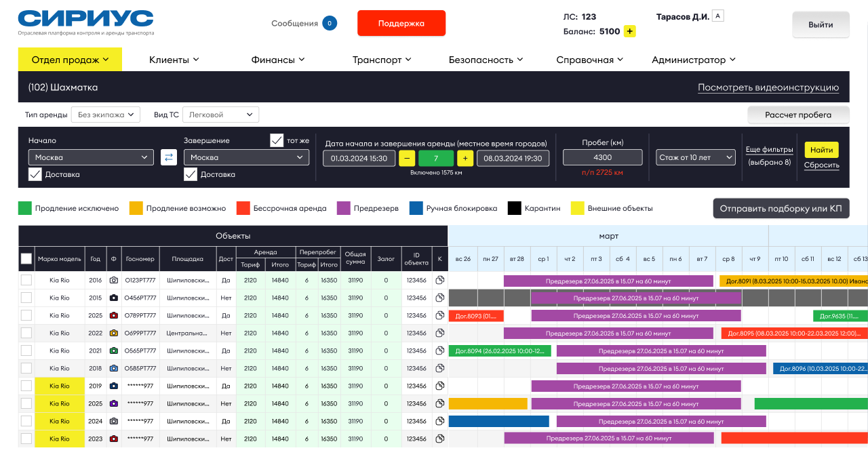Toggle the Доставка checkbox under Начало

pos(35,174)
